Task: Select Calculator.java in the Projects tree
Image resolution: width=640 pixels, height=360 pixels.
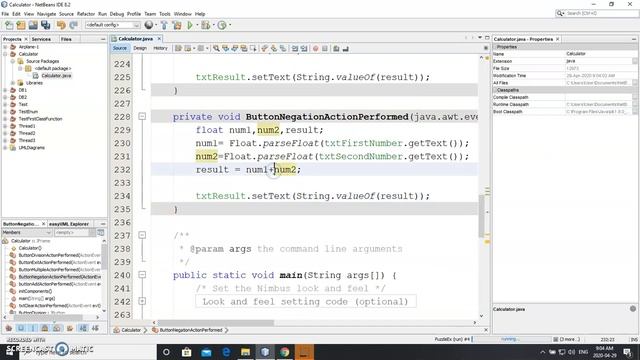Action: click(x=56, y=76)
